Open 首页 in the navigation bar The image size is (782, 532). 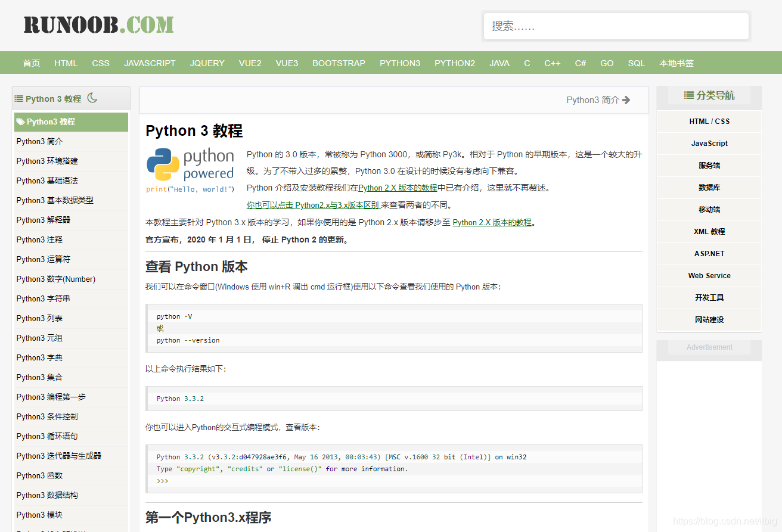click(x=32, y=63)
